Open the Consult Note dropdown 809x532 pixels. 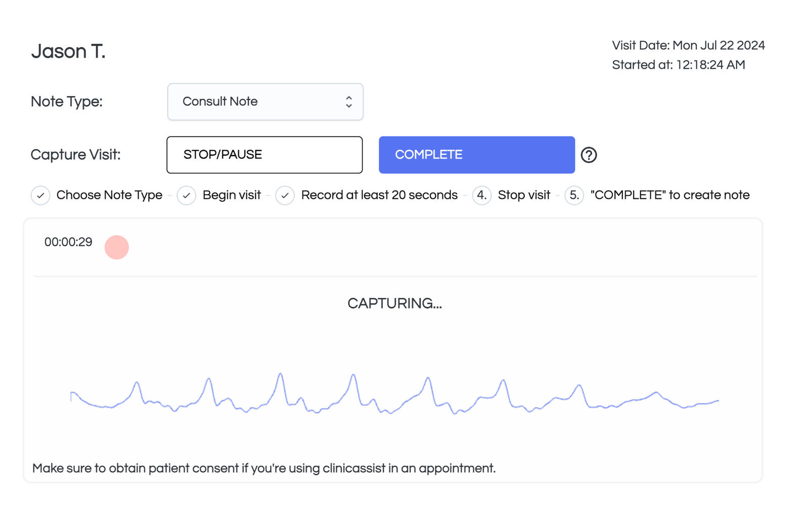coord(265,102)
